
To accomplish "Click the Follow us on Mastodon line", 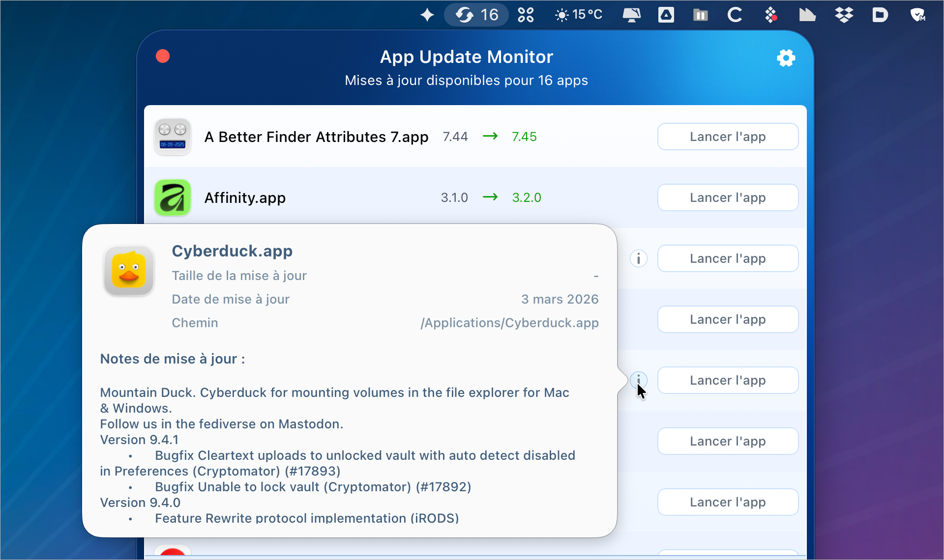I will coord(222,424).
